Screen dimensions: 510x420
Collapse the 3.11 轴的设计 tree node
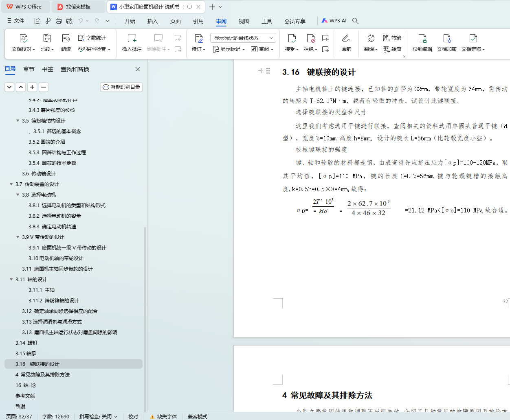tap(11, 279)
